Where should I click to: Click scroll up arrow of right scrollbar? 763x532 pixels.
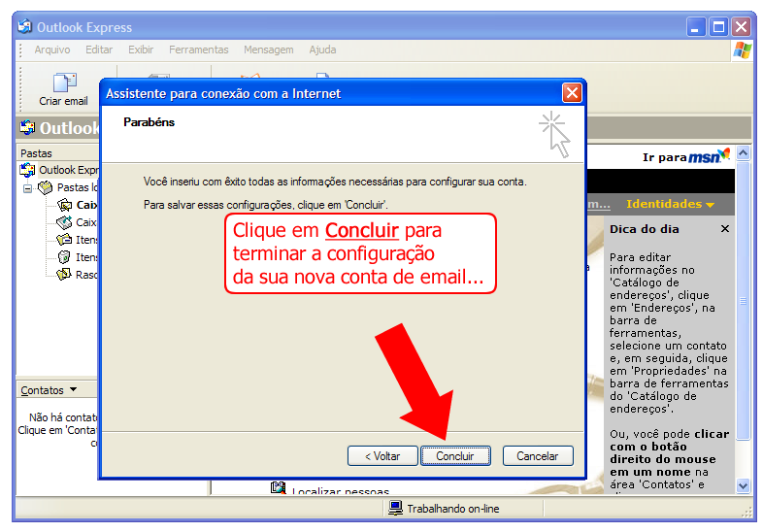coord(743,153)
